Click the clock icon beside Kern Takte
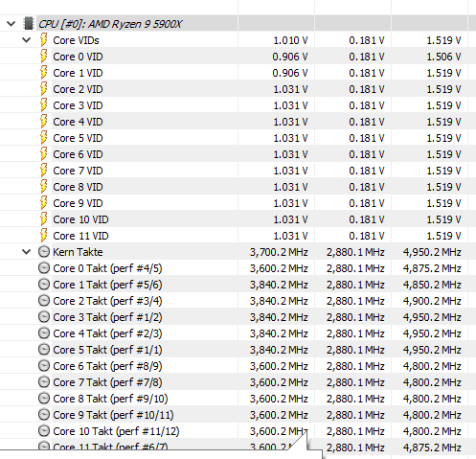This screenshot has width=476, height=459. [44, 252]
